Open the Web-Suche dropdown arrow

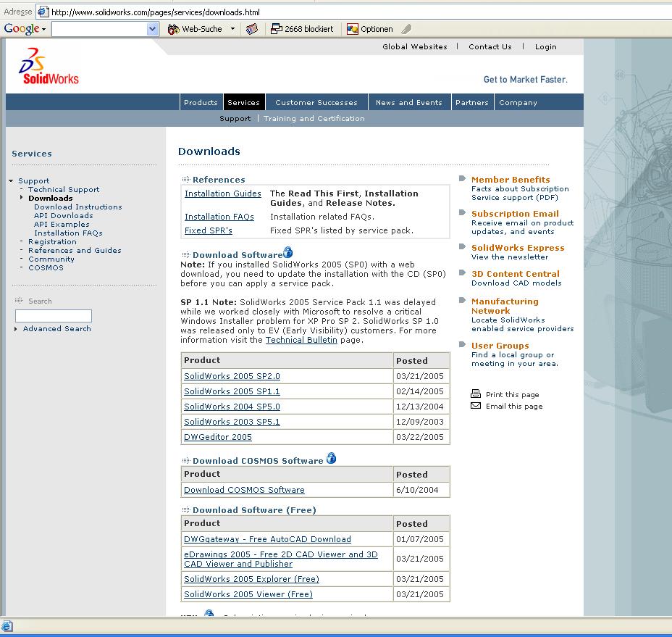(x=232, y=29)
